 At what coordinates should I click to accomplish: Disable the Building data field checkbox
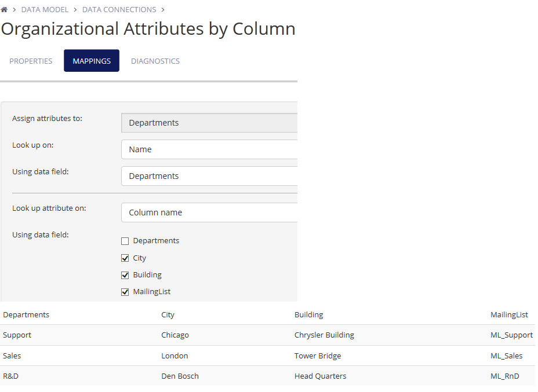pyautogui.click(x=125, y=274)
